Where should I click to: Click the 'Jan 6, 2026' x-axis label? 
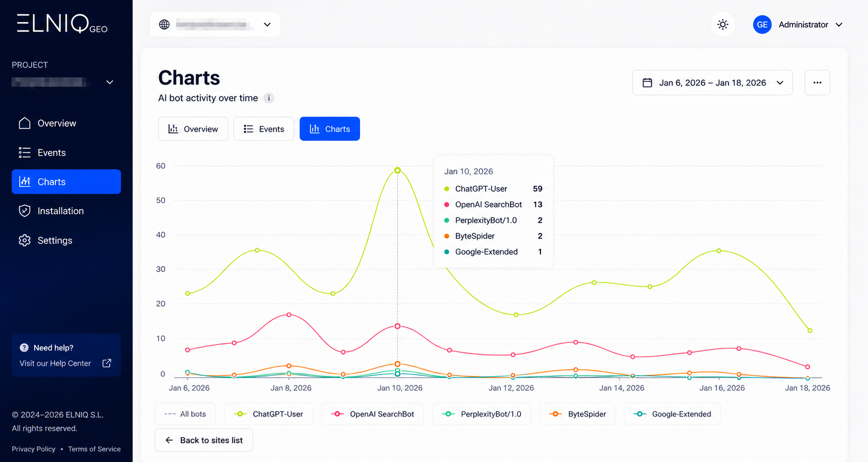[x=189, y=388]
